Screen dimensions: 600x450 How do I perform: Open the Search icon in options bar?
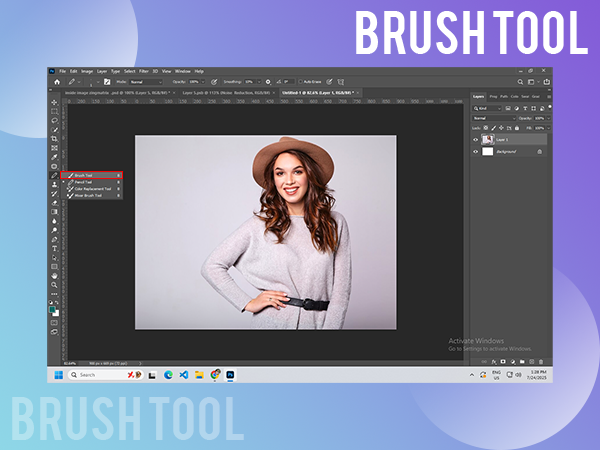[x=520, y=82]
